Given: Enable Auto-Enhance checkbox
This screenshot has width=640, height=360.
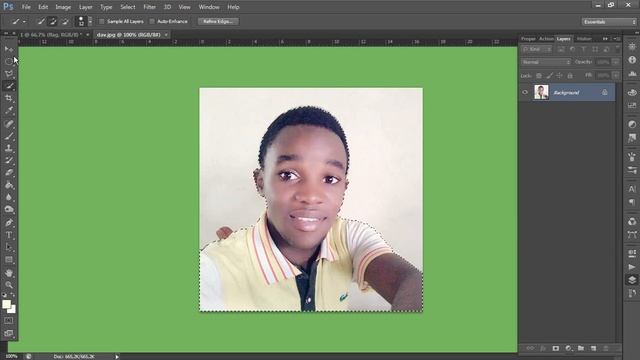Looking at the screenshot, I should (152, 21).
